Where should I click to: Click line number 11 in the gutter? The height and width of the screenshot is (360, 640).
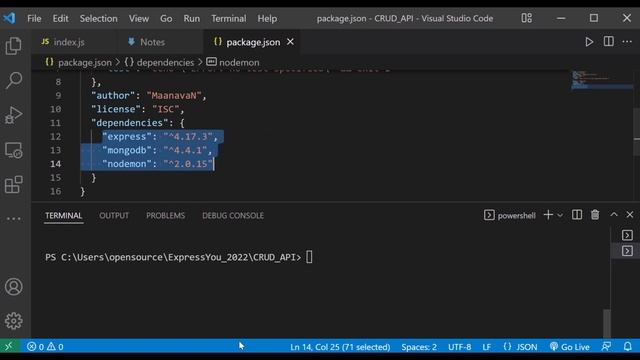coord(56,123)
